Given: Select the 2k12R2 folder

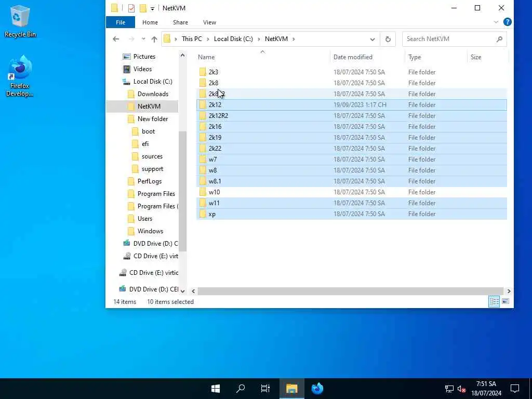Looking at the screenshot, I should 352,116.
